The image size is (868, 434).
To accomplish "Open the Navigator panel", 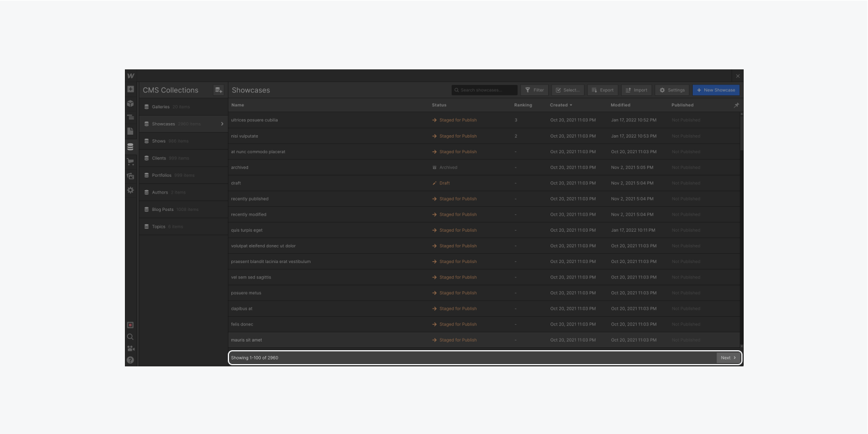I will click(x=131, y=117).
